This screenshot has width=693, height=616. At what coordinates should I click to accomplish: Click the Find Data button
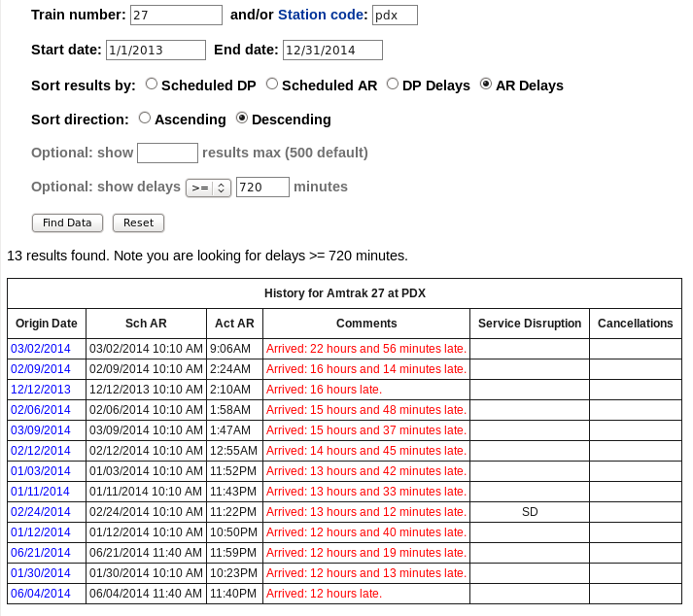click(67, 222)
